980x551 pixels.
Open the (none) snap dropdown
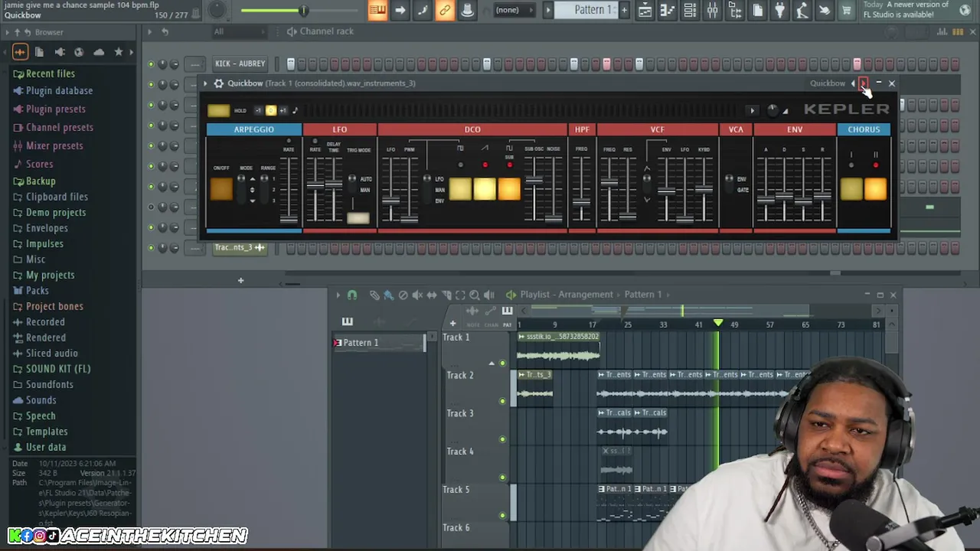(x=513, y=10)
